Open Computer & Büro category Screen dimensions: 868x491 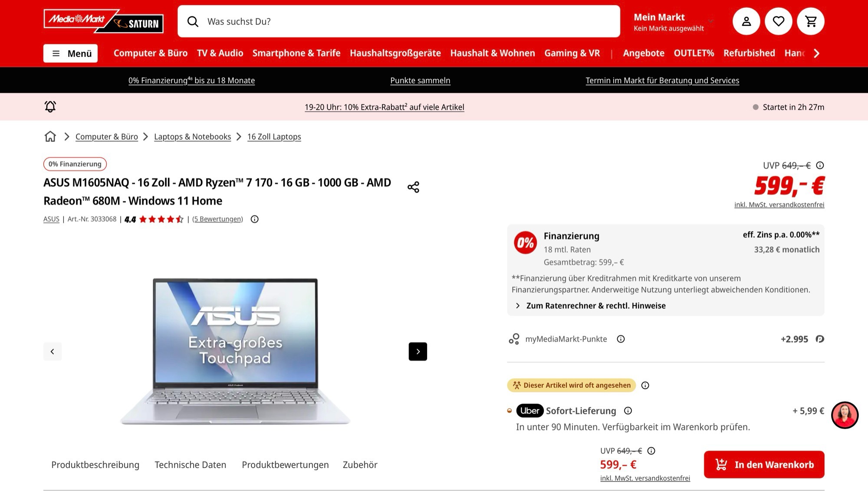tap(151, 53)
